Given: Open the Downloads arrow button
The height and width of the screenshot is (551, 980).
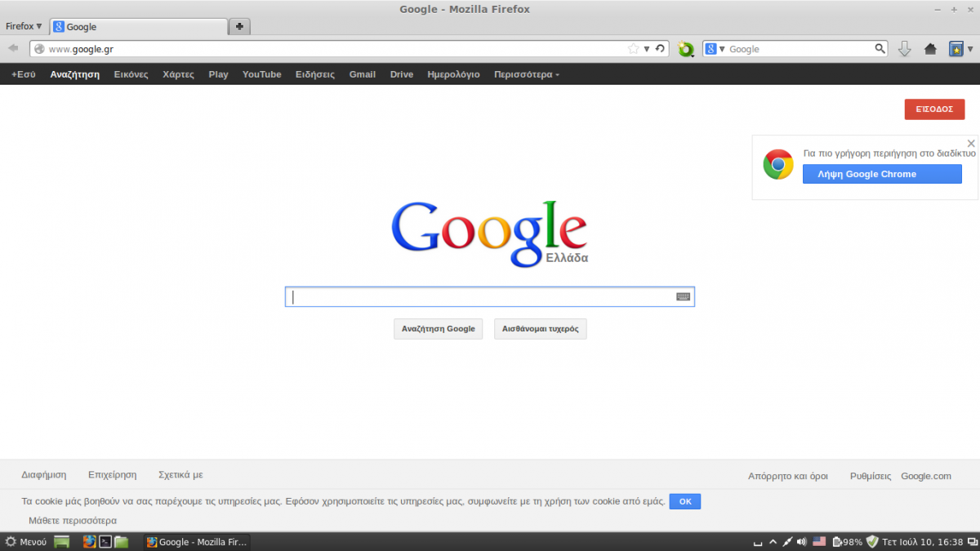Looking at the screenshot, I should click(x=904, y=49).
